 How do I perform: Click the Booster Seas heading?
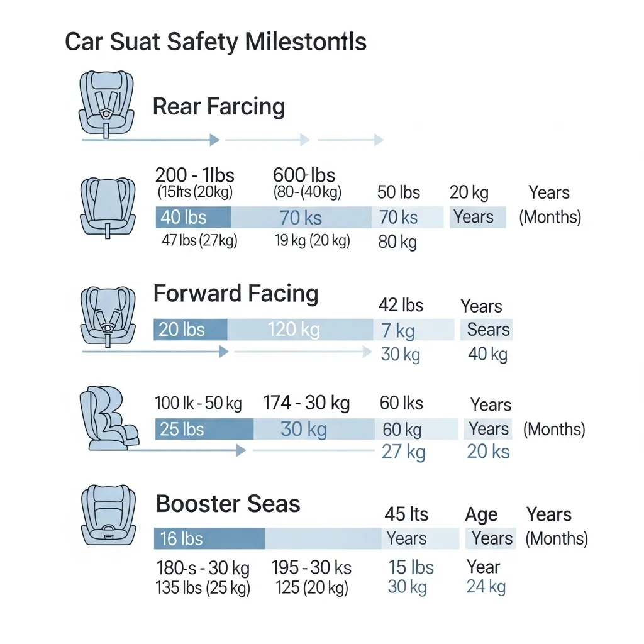pyautogui.click(x=228, y=504)
